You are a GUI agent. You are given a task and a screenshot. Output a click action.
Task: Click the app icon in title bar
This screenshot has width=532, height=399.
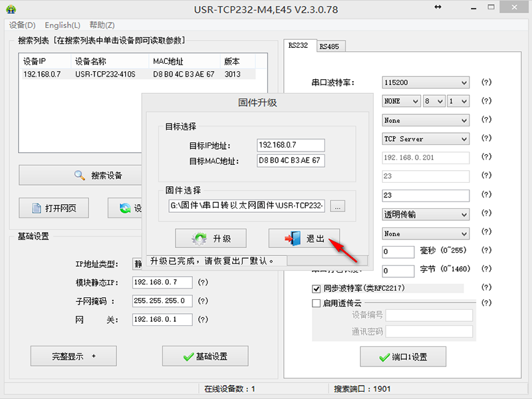coord(10,10)
